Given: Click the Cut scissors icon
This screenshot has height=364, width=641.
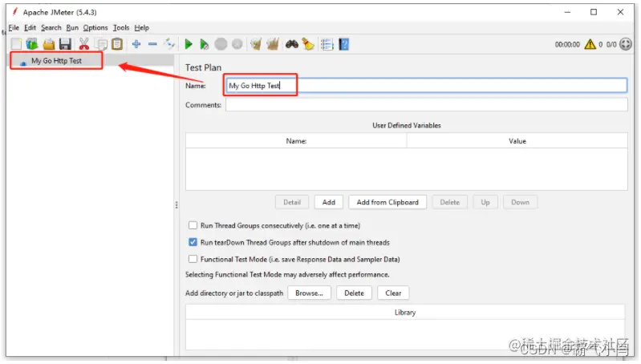Looking at the screenshot, I should 83,44.
